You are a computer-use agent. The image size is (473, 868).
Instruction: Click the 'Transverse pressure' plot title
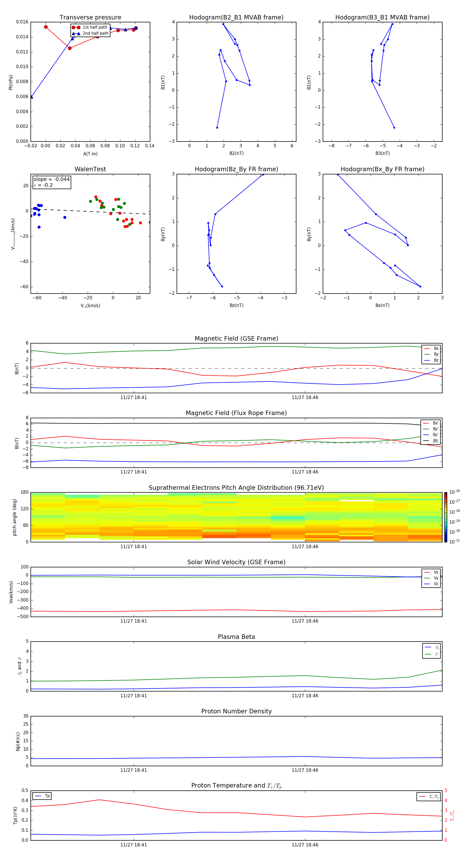(x=90, y=17)
